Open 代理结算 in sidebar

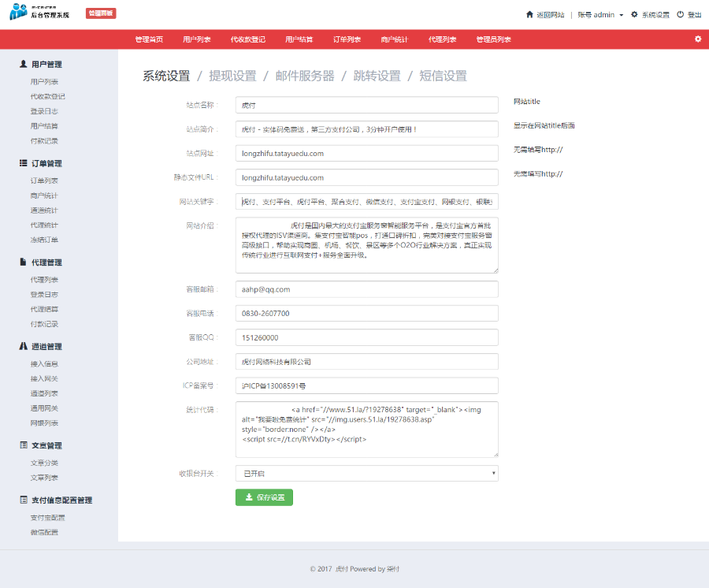click(44, 310)
